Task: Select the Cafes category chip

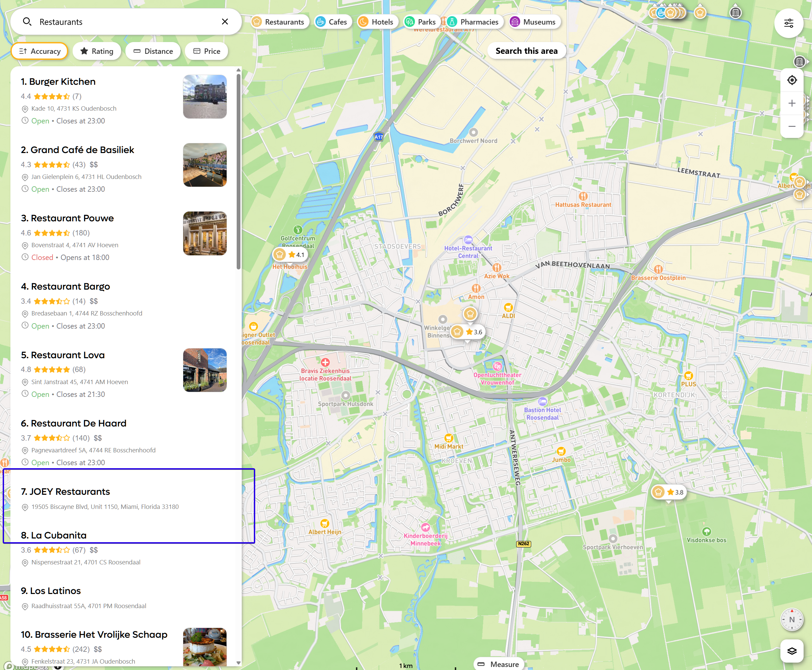Action: tap(332, 22)
